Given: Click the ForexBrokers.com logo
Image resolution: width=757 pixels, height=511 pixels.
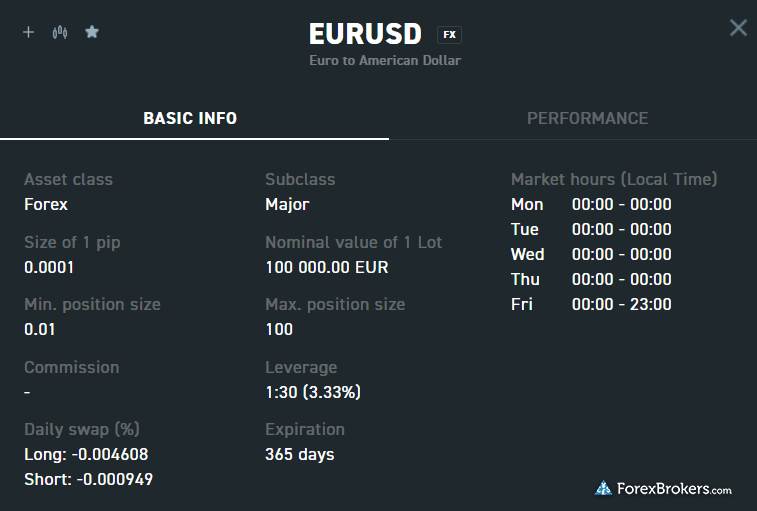Looking at the screenshot, I should click(x=664, y=489).
